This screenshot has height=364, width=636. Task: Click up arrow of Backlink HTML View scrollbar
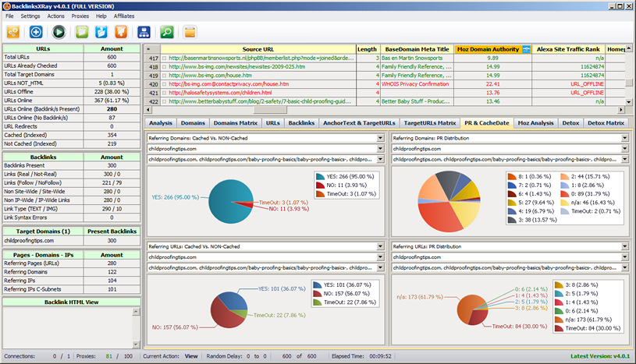pyautogui.click(x=136, y=312)
